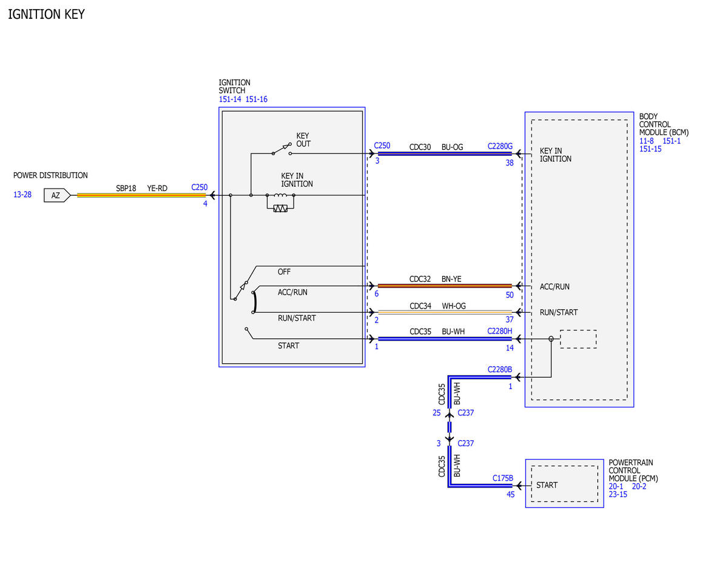The height and width of the screenshot is (562, 728).
Task: Click the BODY CONTROL MODULE (BCM) label
Action: click(x=664, y=124)
